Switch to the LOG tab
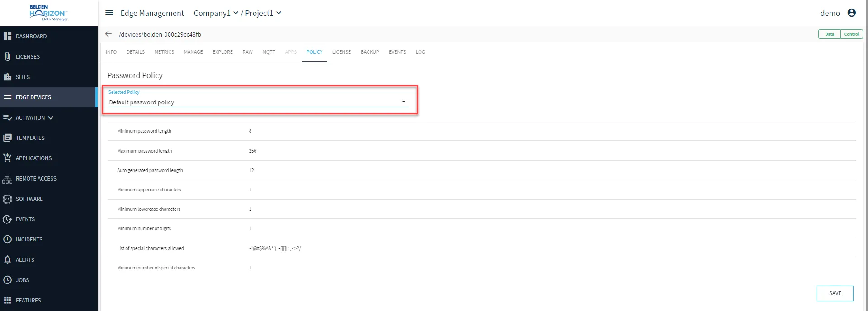Image resolution: width=868 pixels, height=311 pixels. (x=420, y=52)
